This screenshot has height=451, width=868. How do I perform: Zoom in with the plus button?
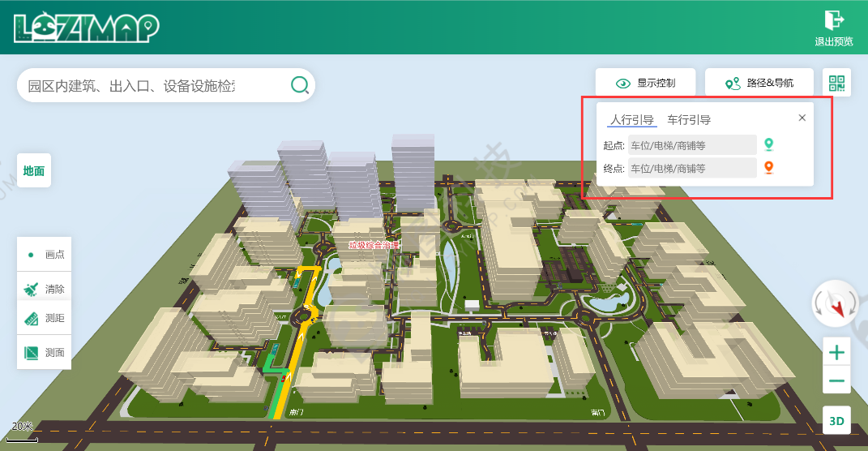tap(836, 352)
